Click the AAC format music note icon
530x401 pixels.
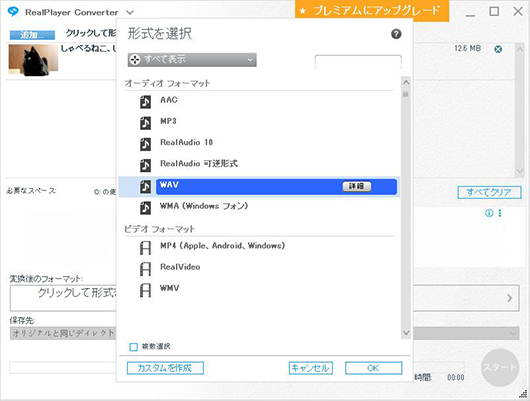[145, 101]
